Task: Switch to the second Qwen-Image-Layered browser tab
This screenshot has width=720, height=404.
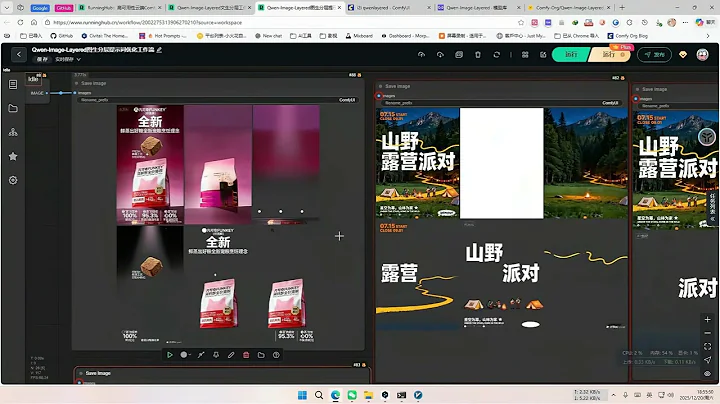Action: click(x=298, y=7)
